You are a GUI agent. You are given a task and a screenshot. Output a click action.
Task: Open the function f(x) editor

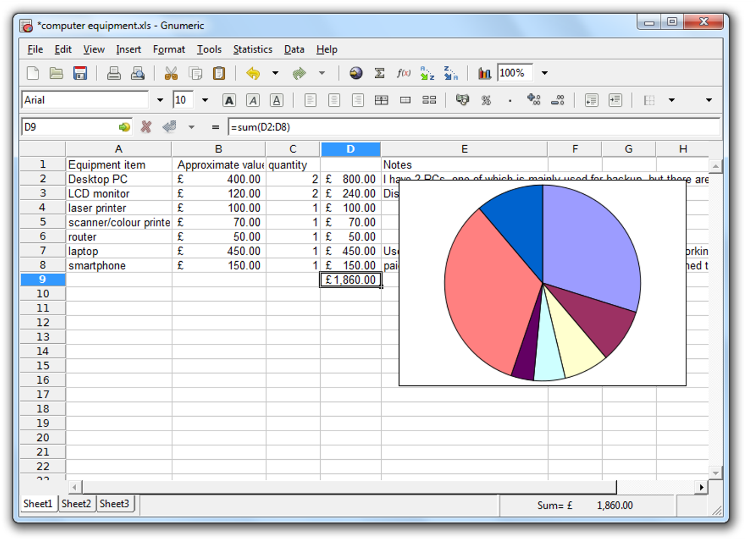point(403,73)
